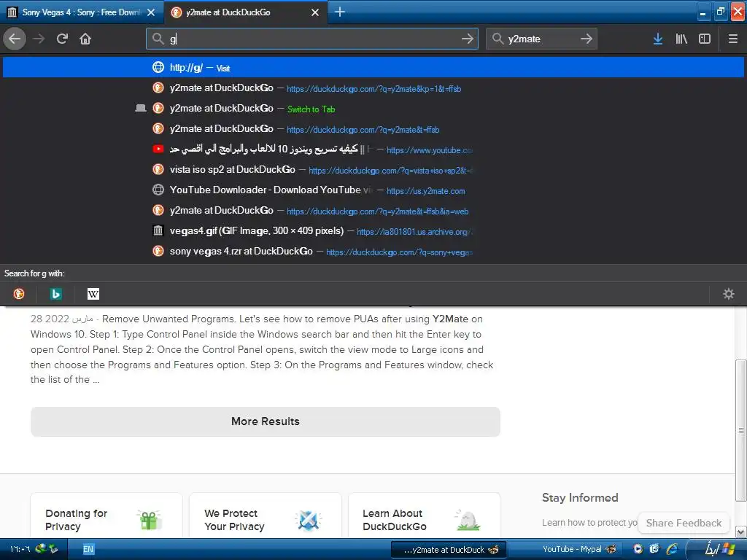Image resolution: width=747 pixels, height=560 pixels.
Task: Select the Switch to Tab suggestion
Action: (x=373, y=109)
